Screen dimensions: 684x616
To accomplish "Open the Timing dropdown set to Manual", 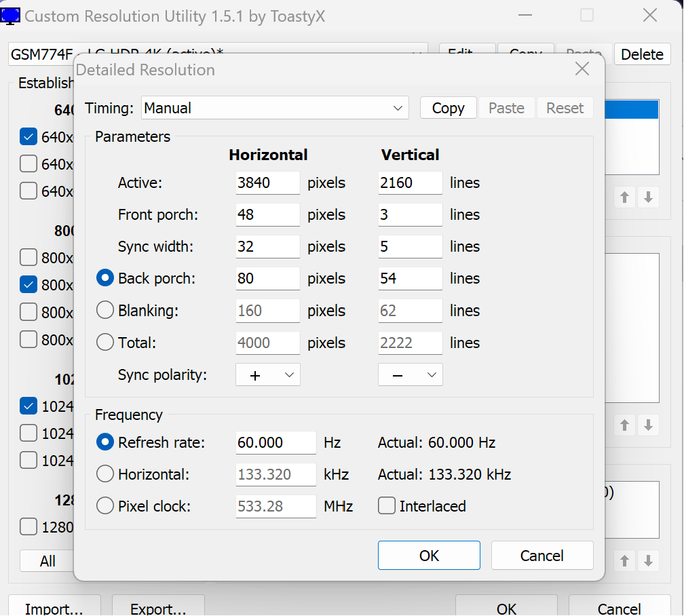I will 275,108.
